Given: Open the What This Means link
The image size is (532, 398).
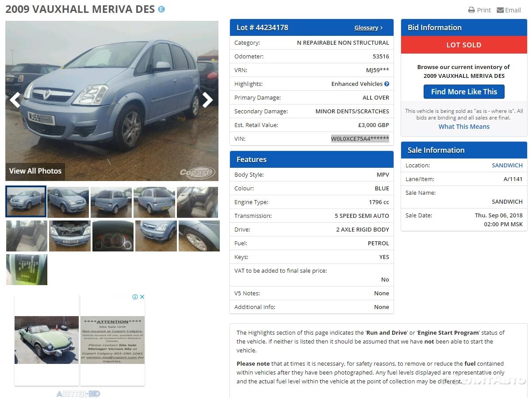Looking at the screenshot, I should [464, 127].
